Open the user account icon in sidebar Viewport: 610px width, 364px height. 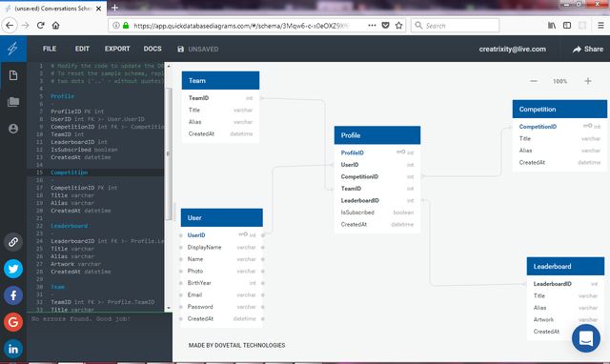[x=13, y=129]
